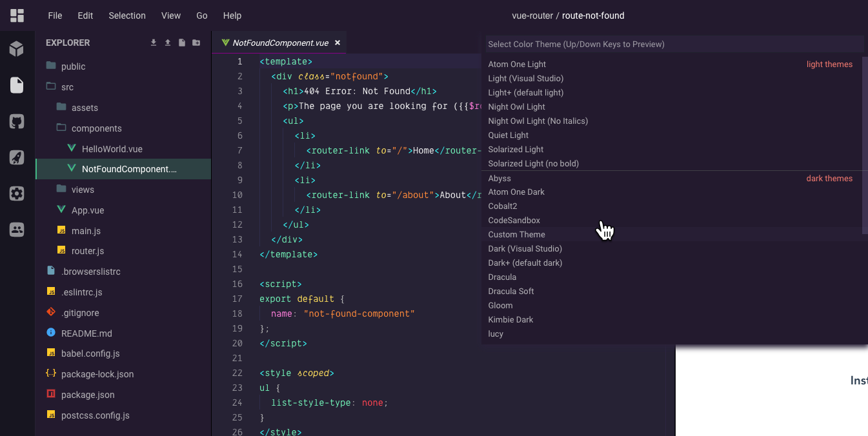Select the Dracula color theme
Screen dimensions: 868x436
(502, 277)
